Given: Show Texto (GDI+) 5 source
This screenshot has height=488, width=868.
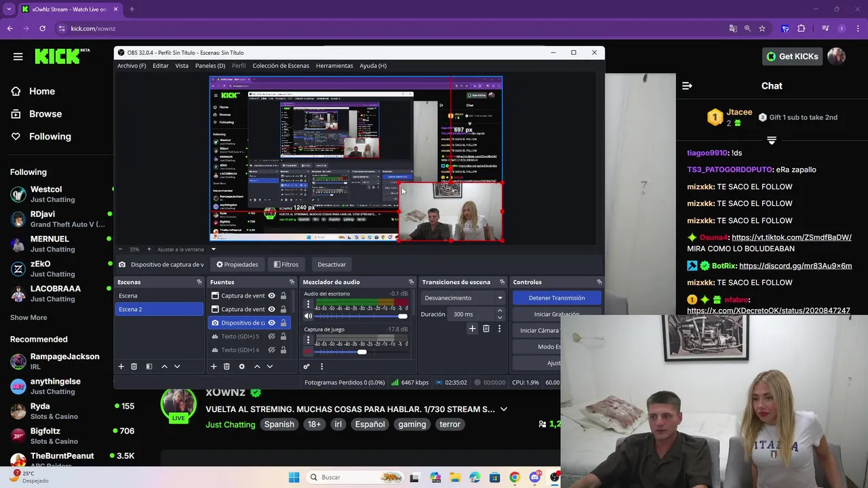Looking at the screenshot, I should click(271, 336).
